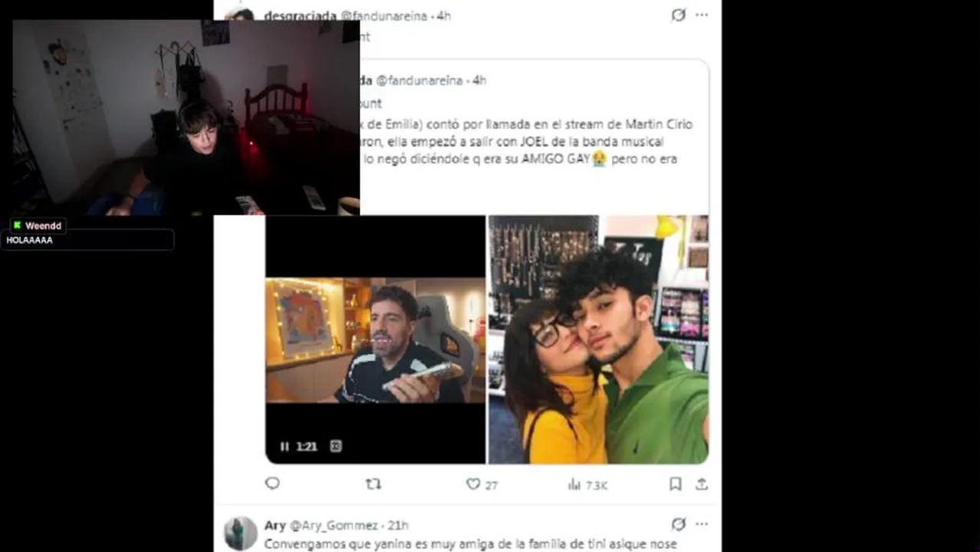This screenshot has height=552, width=980.
Task: Pause the video at 1:21
Action: 284,446
